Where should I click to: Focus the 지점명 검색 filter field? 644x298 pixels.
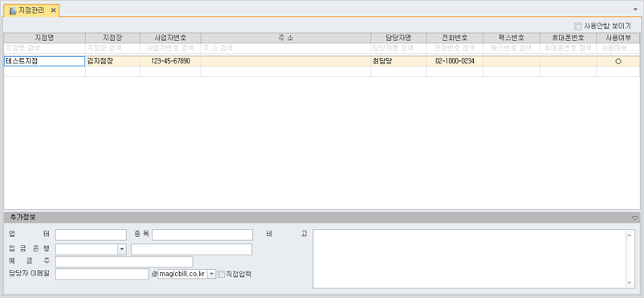click(45, 48)
